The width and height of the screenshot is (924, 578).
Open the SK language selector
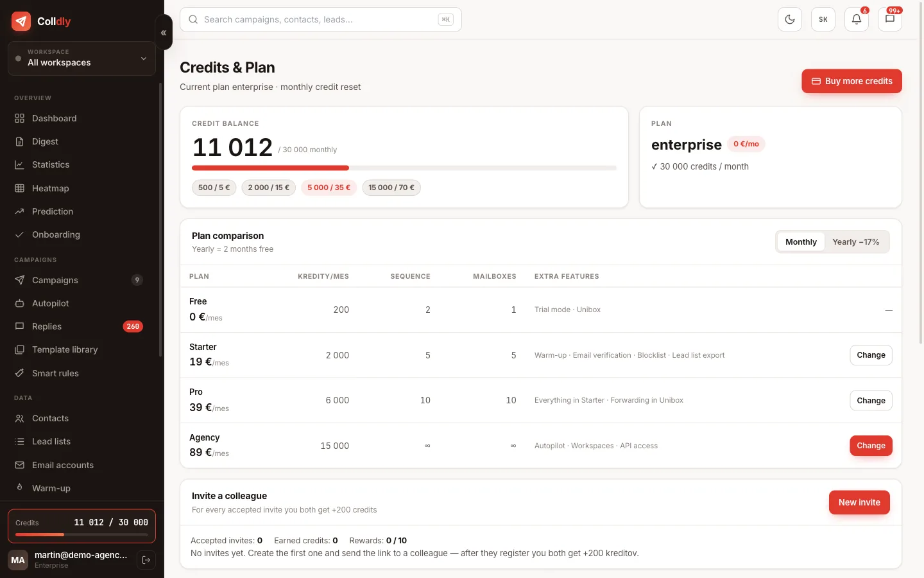[823, 19]
